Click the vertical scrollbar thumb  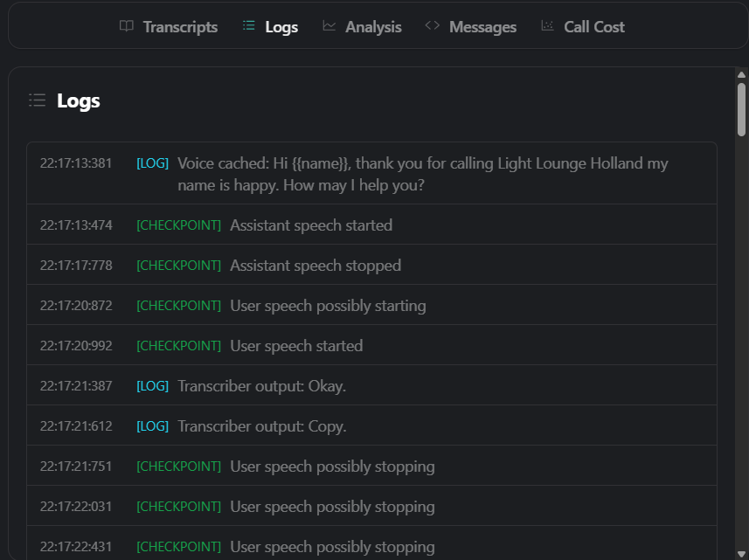[x=741, y=110]
